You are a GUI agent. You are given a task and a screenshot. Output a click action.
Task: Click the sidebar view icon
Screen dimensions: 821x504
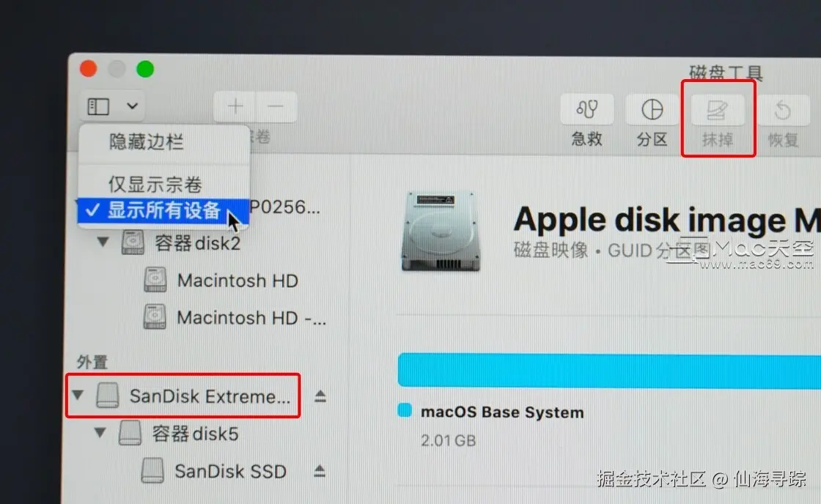(98, 106)
